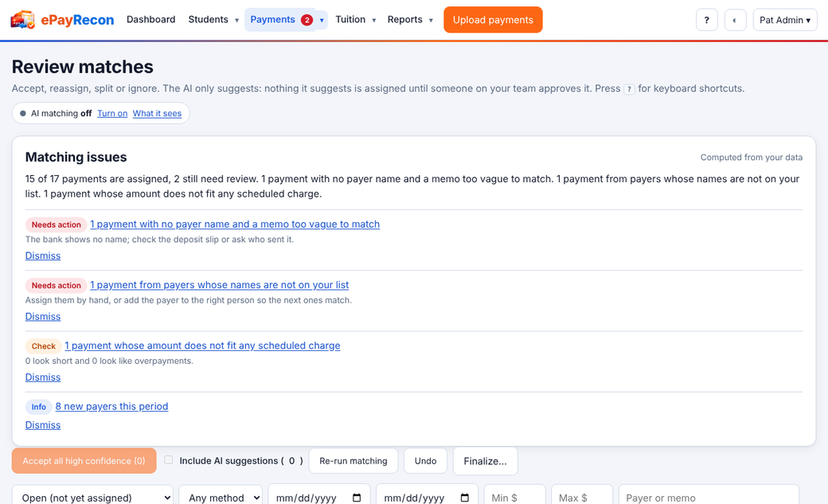Dismiss the no payer name issue

[x=43, y=256]
